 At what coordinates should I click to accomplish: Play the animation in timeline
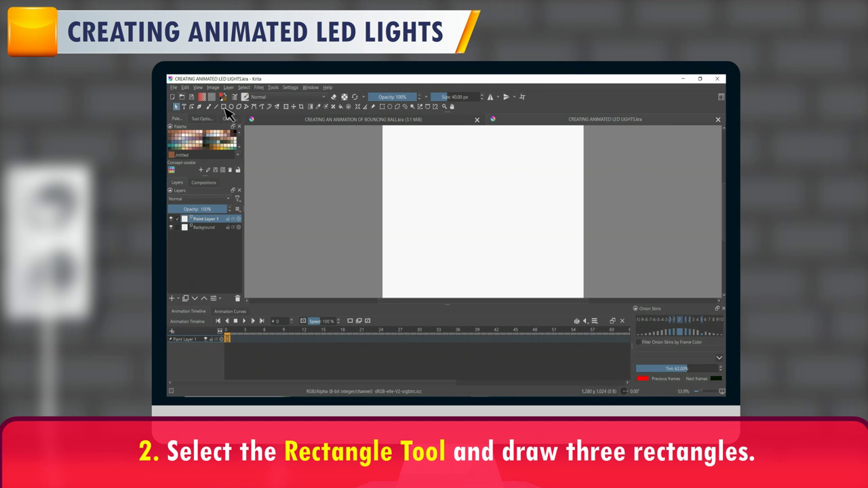(244, 321)
